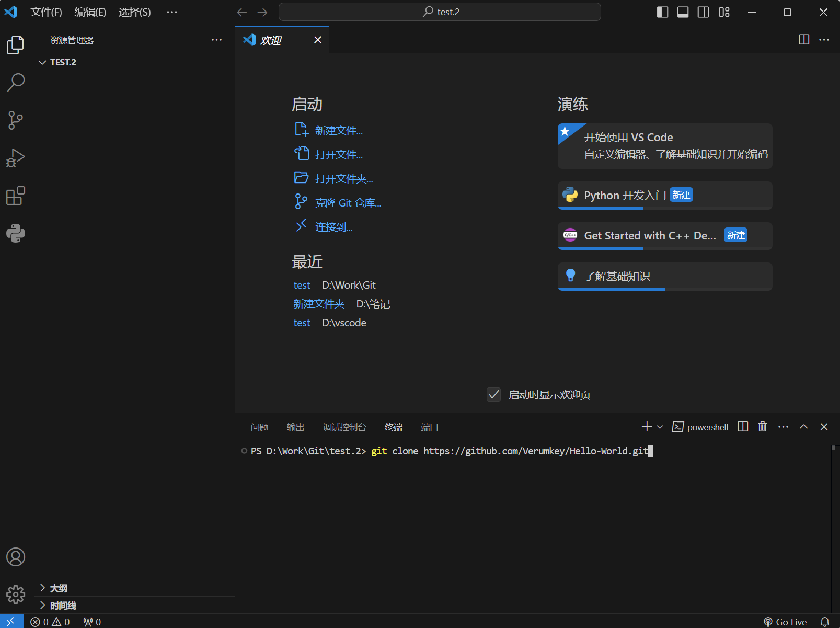Image resolution: width=840 pixels, height=628 pixels.
Task: Open Python 开发入门 walkthrough
Action: (x=665, y=196)
